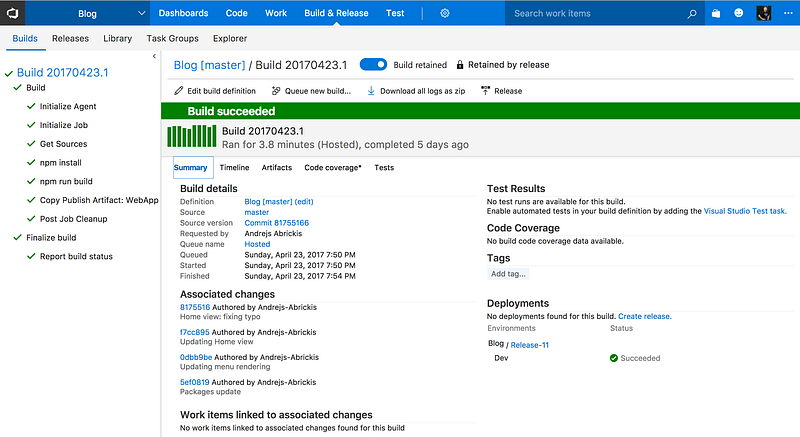
Task: Click Download all logs as zip
Action: pyautogui.click(x=416, y=91)
